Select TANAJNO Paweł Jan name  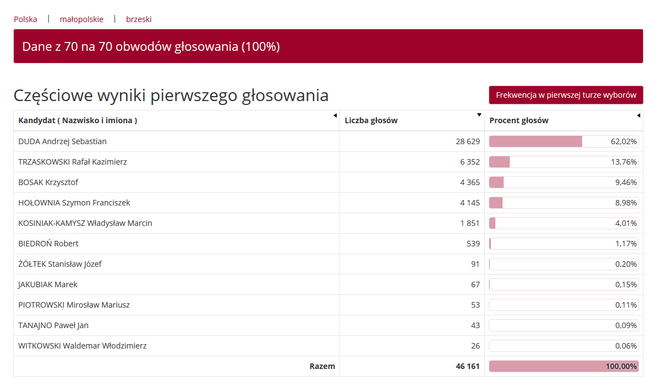[x=53, y=325]
